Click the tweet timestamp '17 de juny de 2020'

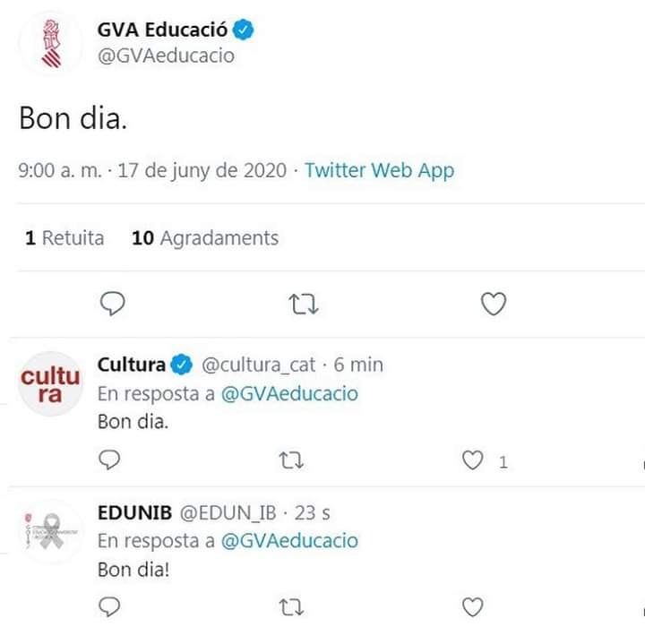click(202, 170)
